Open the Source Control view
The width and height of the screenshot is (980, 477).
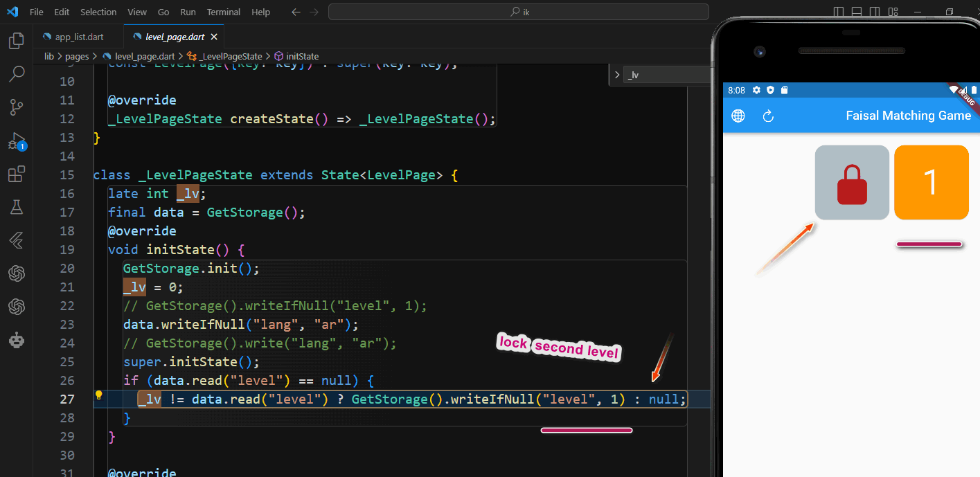point(16,107)
